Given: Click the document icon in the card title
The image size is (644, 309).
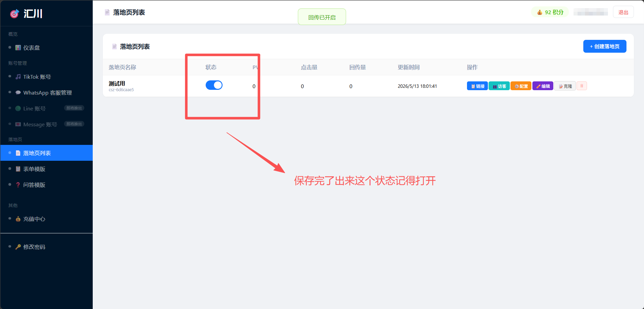Looking at the screenshot, I should [114, 47].
